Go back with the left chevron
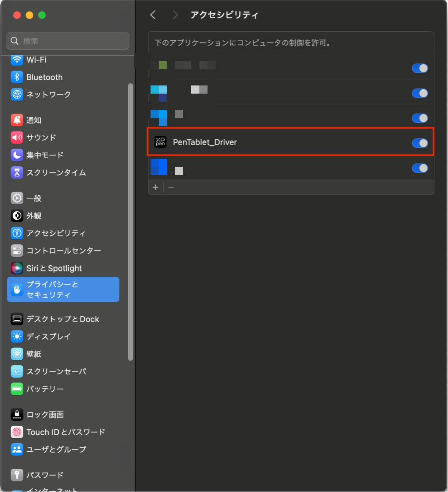Viewport: 448px width, 492px height. [x=153, y=15]
